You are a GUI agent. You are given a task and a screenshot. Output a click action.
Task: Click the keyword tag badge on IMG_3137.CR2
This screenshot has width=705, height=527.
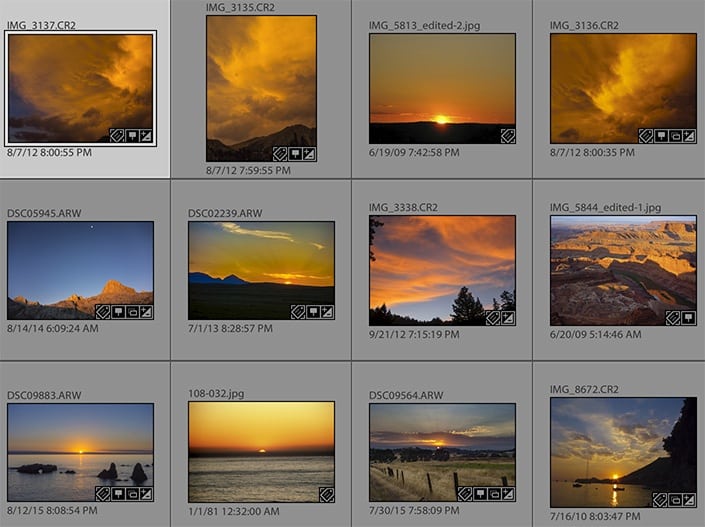click(116, 135)
